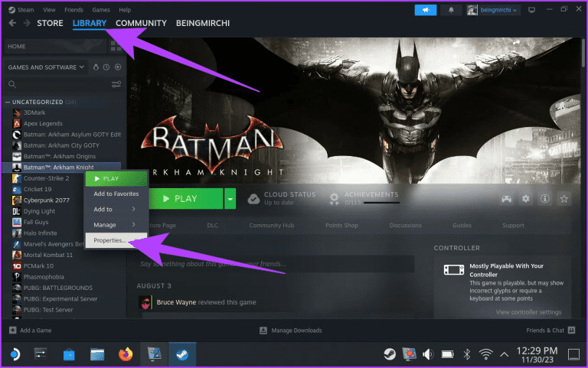Click the cloud status icon
This screenshot has height=368, width=588.
(253, 199)
